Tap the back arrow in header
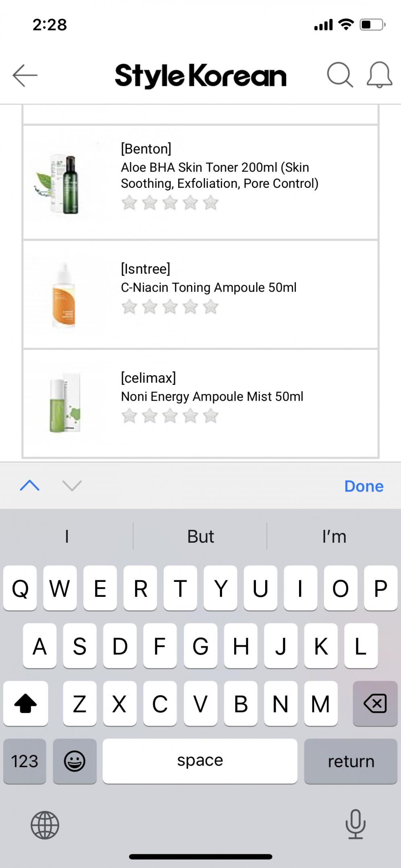Screen dimensions: 401x868 pos(25,75)
